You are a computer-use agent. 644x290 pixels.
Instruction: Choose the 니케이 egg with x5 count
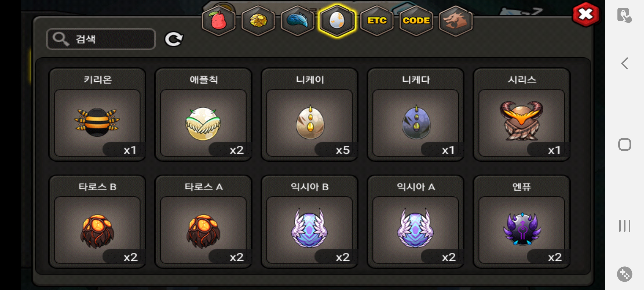click(309, 115)
